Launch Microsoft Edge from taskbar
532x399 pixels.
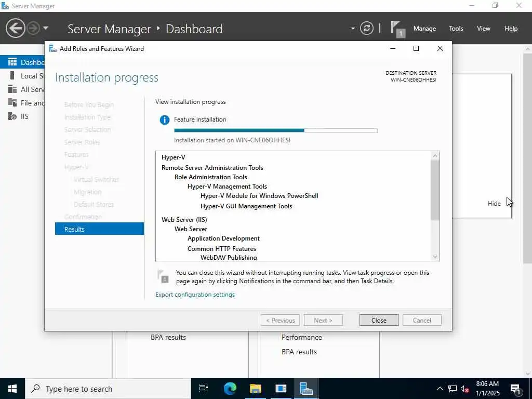[x=230, y=389]
